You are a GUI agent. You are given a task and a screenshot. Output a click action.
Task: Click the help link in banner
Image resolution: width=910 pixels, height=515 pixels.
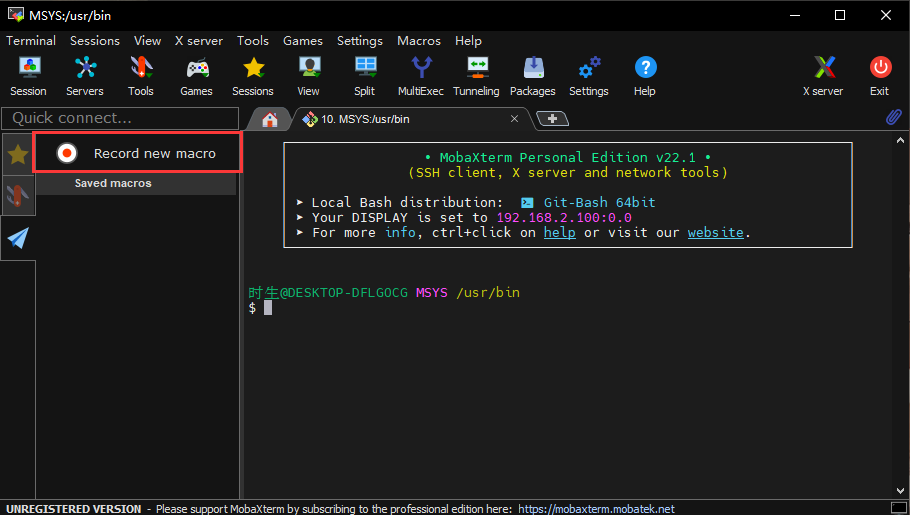[559, 233]
